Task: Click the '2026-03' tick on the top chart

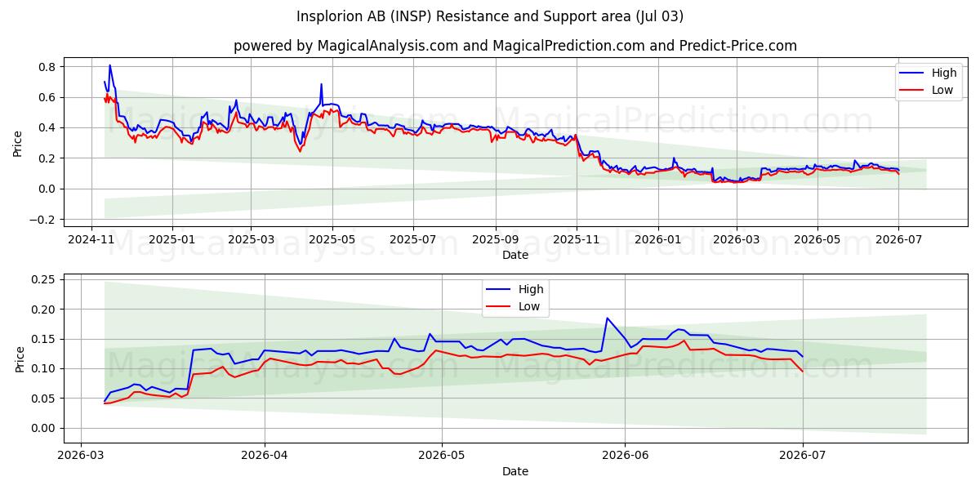Action: click(735, 239)
